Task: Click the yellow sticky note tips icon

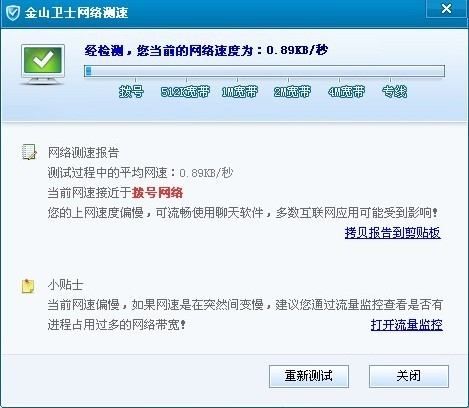Action: [x=28, y=286]
